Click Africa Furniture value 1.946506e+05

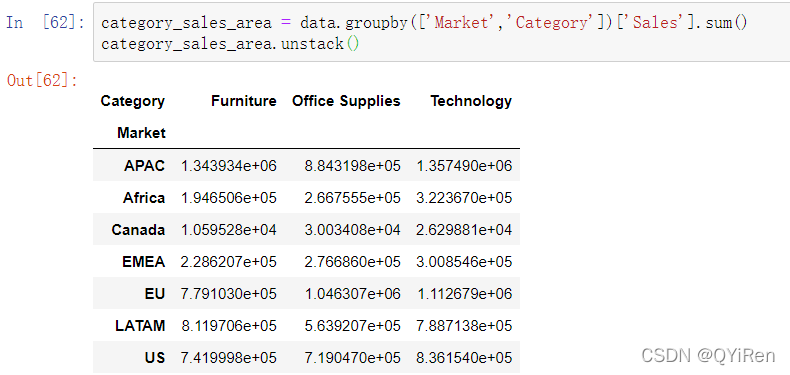click(x=229, y=198)
